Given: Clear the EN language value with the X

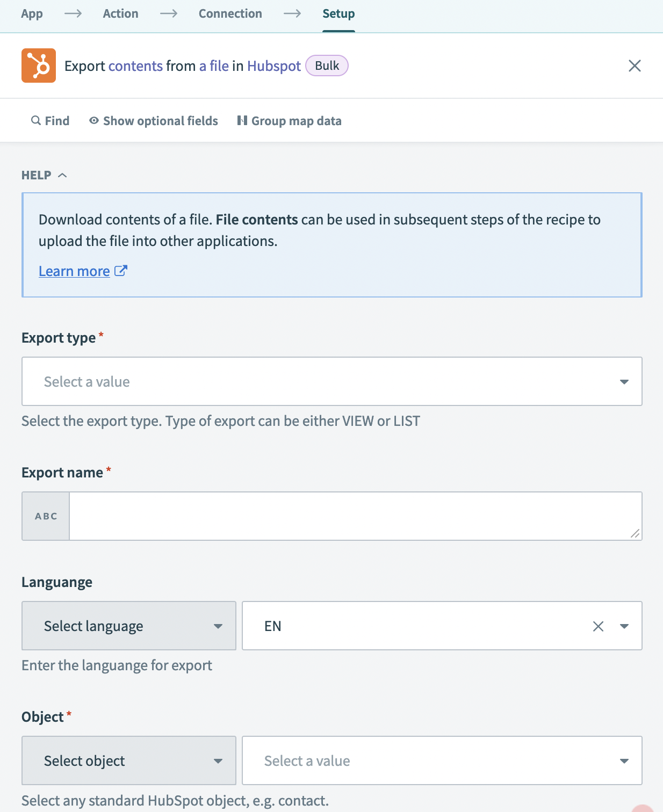Looking at the screenshot, I should [x=597, y=626].
